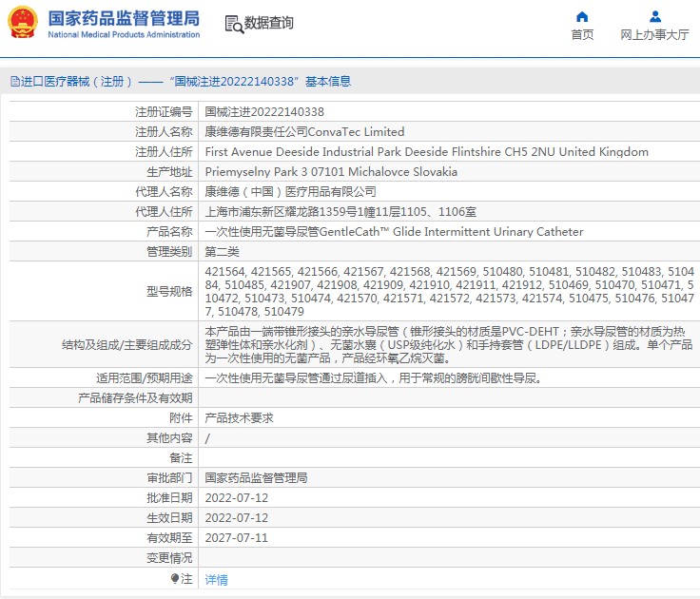Viewport: 700px width, 599px height.
Task: Click the model numbers list starting 421564
Action: pos(450,292)
